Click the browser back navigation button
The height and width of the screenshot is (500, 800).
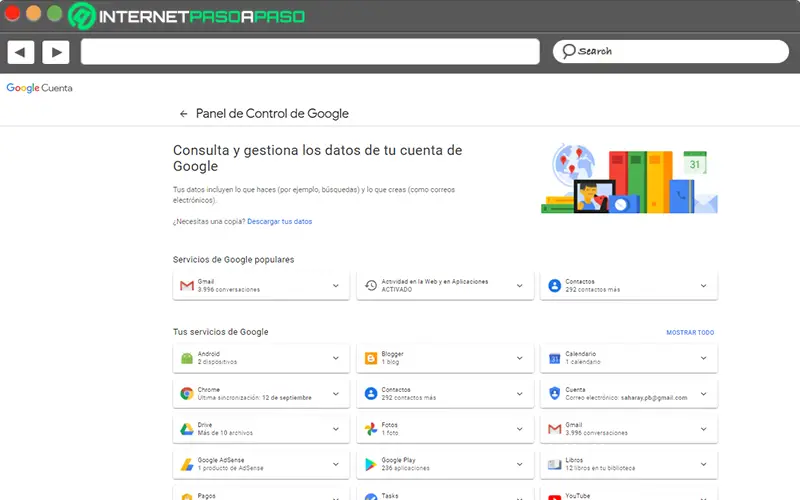pos(21,51)
